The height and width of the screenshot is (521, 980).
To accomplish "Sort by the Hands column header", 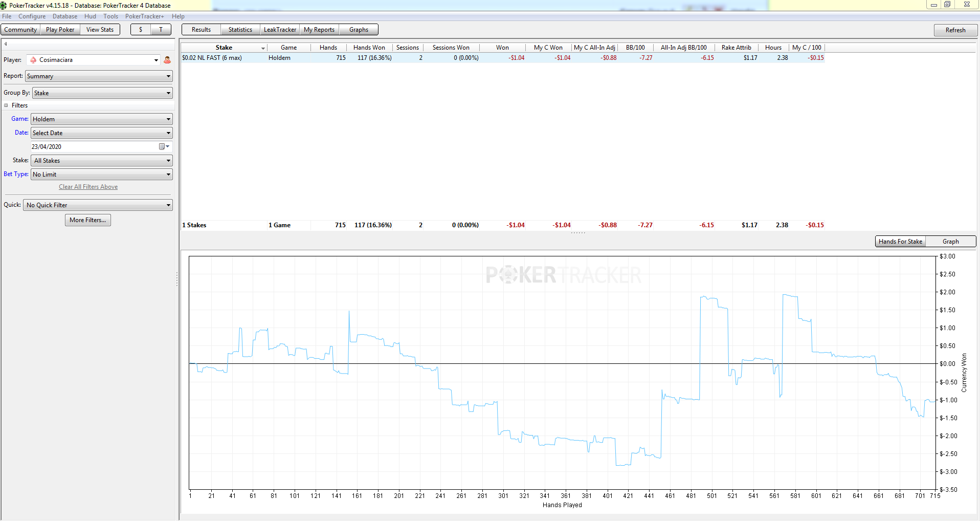I will (x=328, y=48).
